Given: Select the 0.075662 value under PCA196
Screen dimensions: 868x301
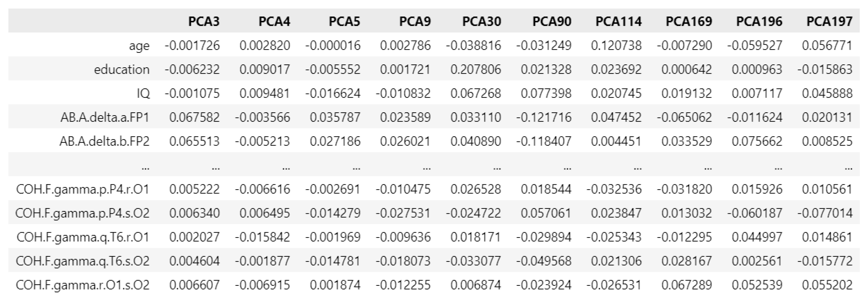Looking at the screenshot, I should [757, 141].
